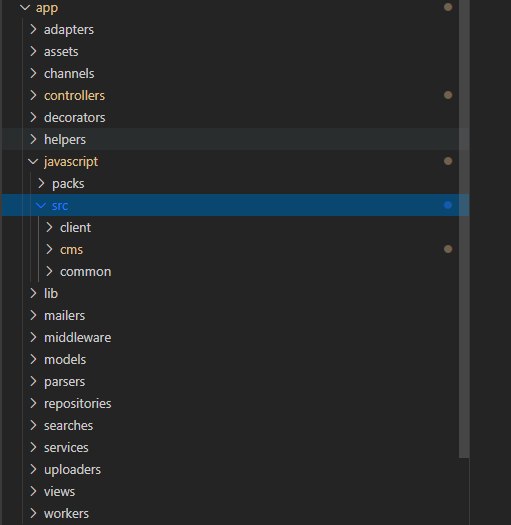The image size is (511, 525).
Task: Click the explorer vertical scrollbar
Action: click(x=464, y=229)
